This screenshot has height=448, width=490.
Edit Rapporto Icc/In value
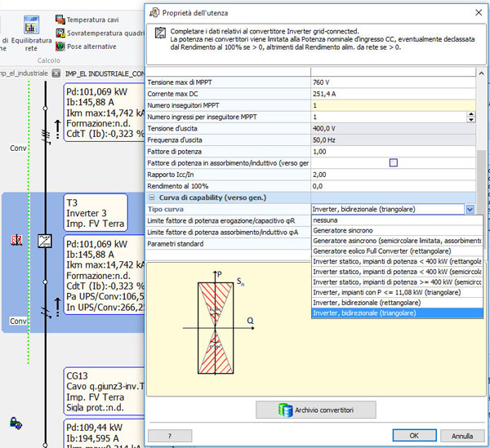tap(393, 175)
